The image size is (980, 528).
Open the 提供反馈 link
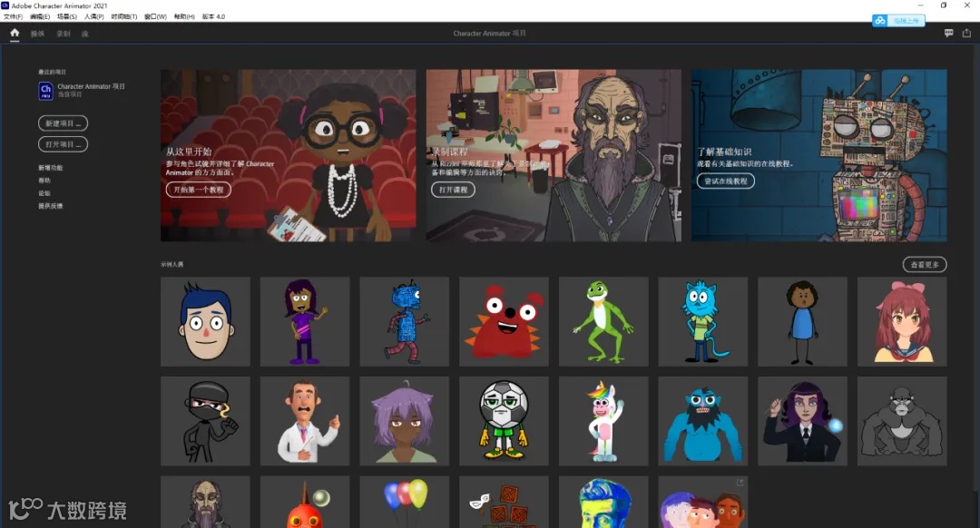(50, 206)
